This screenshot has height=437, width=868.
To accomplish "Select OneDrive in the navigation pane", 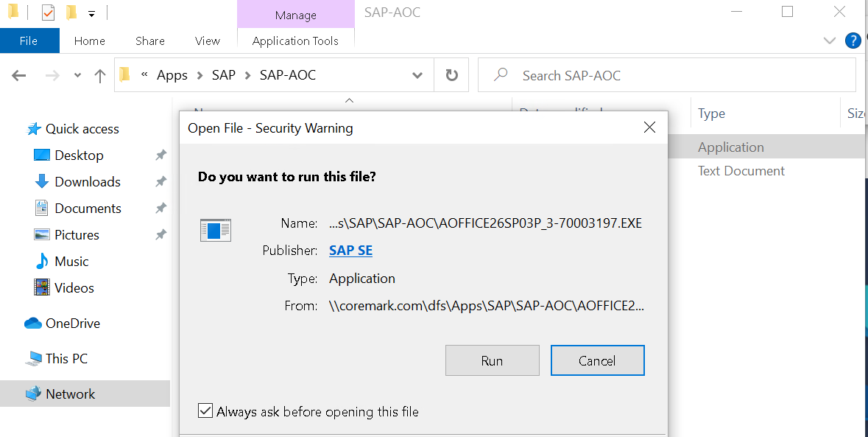I will point(73,324).
